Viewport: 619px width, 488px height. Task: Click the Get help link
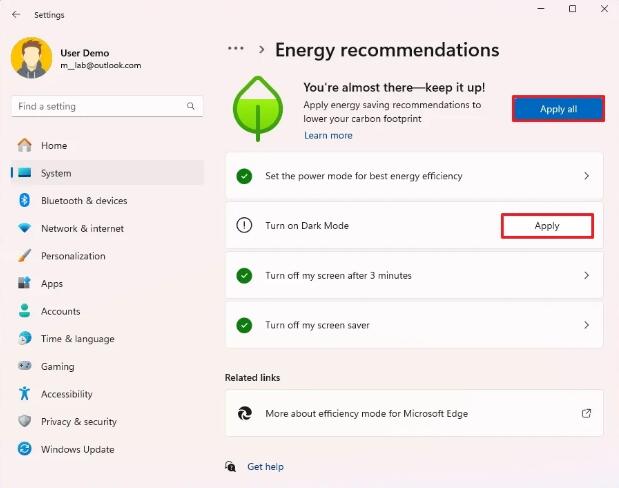(265, 467)
